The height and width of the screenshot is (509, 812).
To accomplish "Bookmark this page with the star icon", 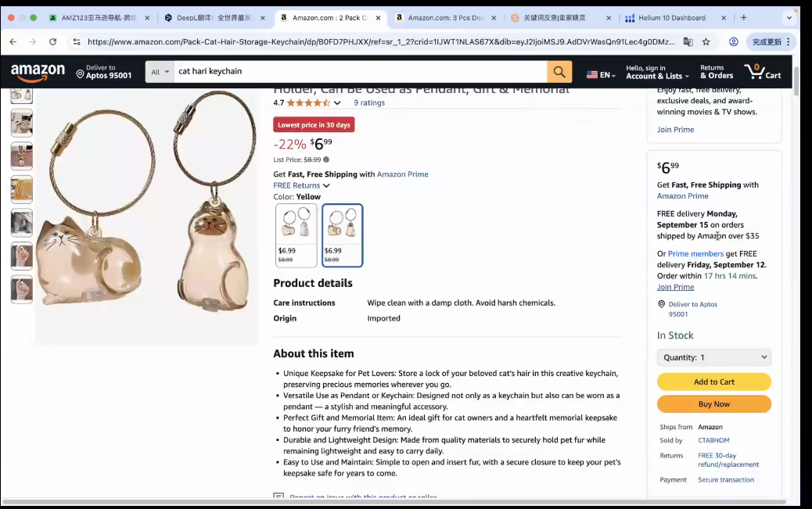I will coord(706,42).
